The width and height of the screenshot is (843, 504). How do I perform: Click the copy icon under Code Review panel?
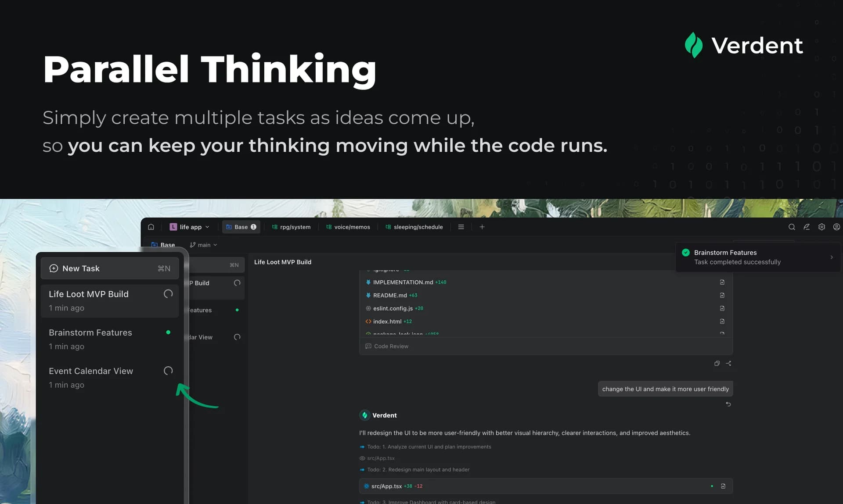717,363
